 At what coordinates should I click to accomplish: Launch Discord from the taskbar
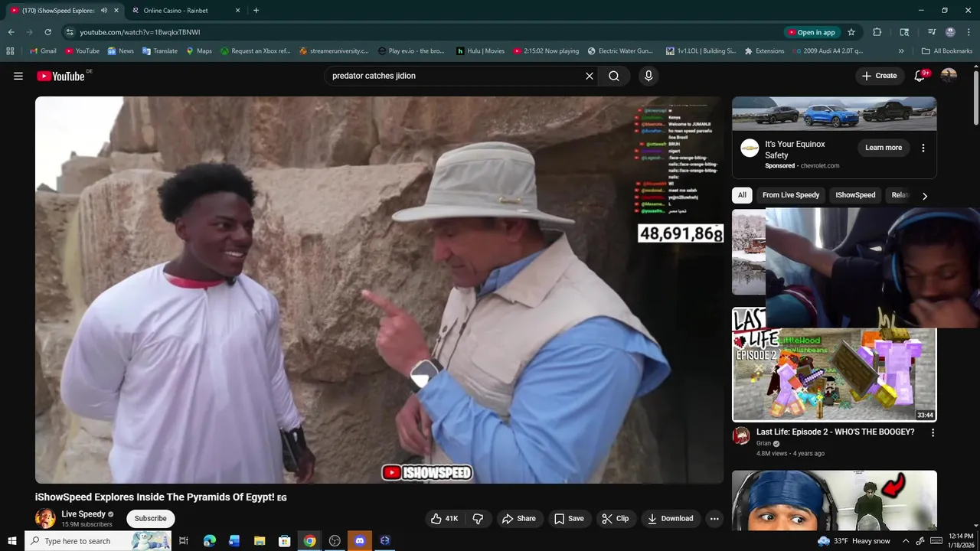click(360, 541)
